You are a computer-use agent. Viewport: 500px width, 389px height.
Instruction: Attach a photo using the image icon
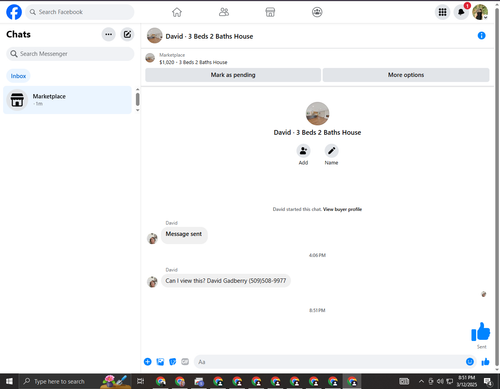(x=160, y=362)
